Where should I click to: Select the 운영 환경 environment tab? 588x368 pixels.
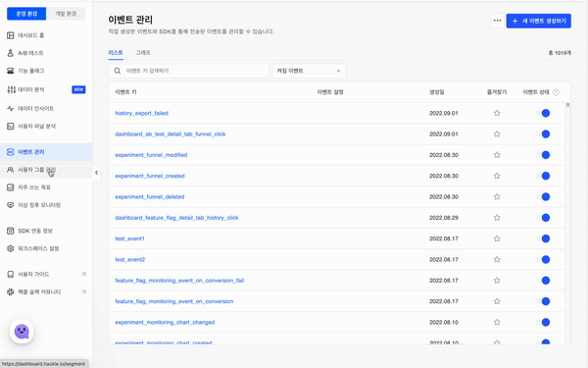coord(26,14)
